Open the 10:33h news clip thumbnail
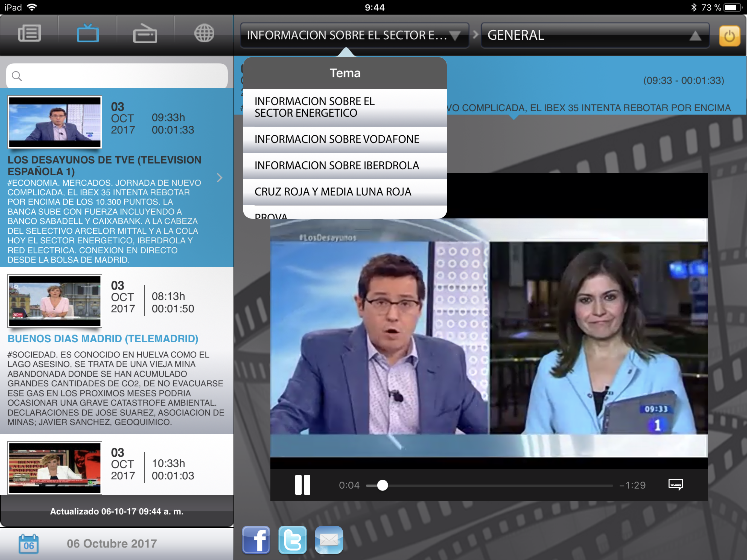 [55, 468]
